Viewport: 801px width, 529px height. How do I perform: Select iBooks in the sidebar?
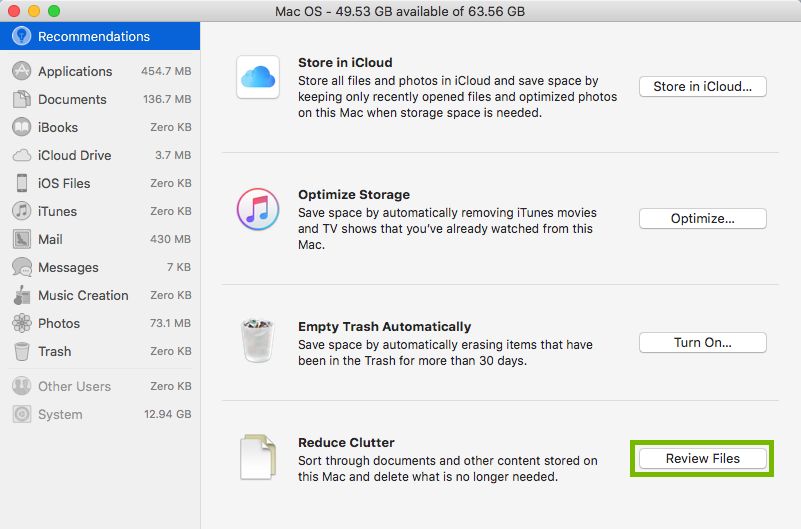point(100,127)
